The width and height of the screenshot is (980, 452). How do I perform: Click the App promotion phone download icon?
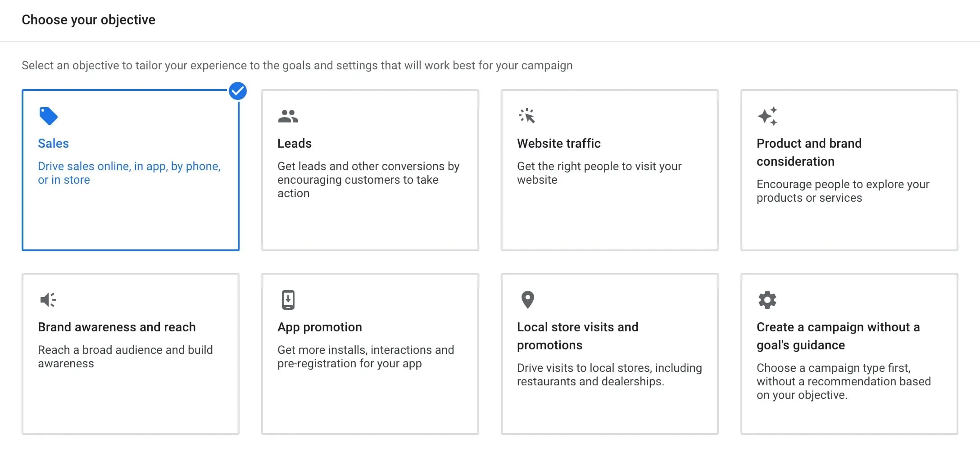288,300
